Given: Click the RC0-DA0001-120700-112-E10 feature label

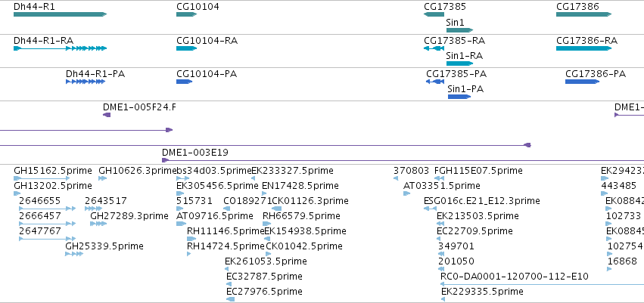Looking at the screenshot, I should (514, 277).
